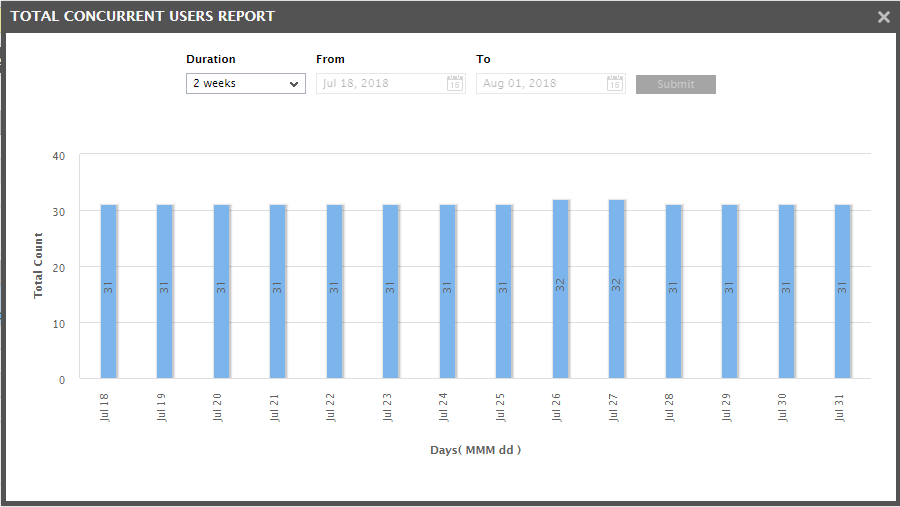The image size is (900, 507).
Task: Click the Jul 26 x-axis label
Action: (x=557, y=407)
